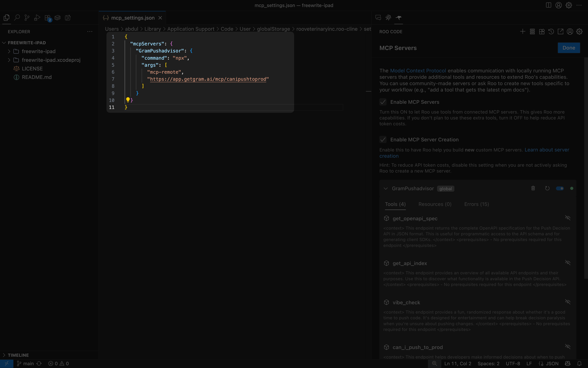The image size is (588, 368).
Task: Open Roo Code task history icon
Action: tap(551, 31)
